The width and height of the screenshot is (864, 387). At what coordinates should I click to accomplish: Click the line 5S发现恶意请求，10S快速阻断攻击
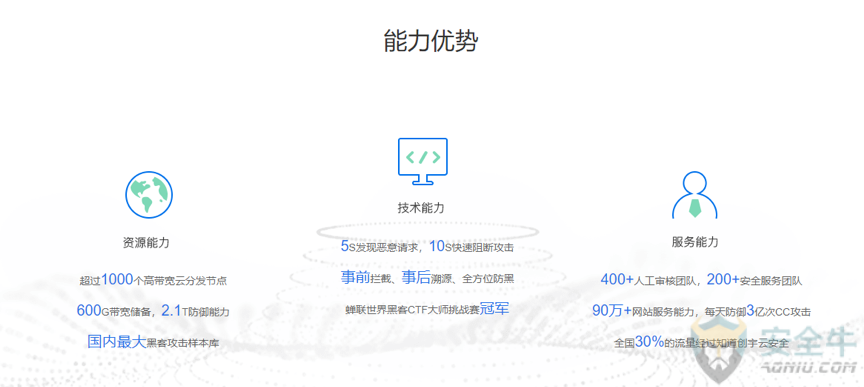[x=427, y=246]
